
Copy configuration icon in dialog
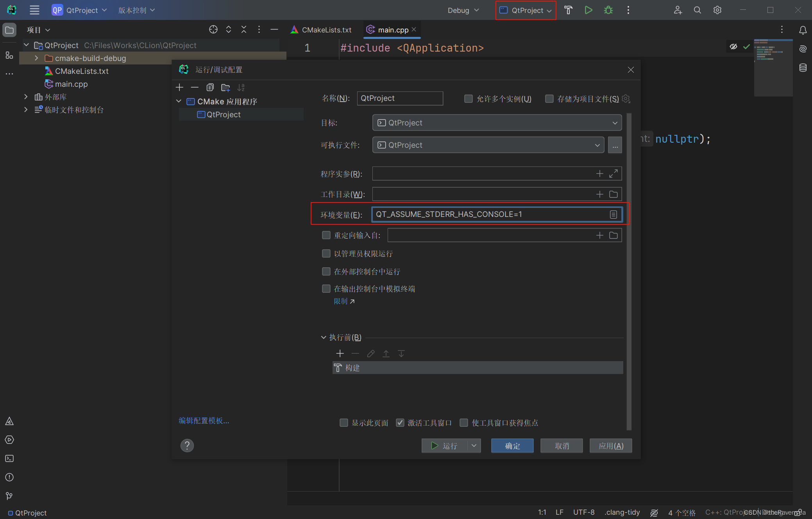tap(210, 87)
